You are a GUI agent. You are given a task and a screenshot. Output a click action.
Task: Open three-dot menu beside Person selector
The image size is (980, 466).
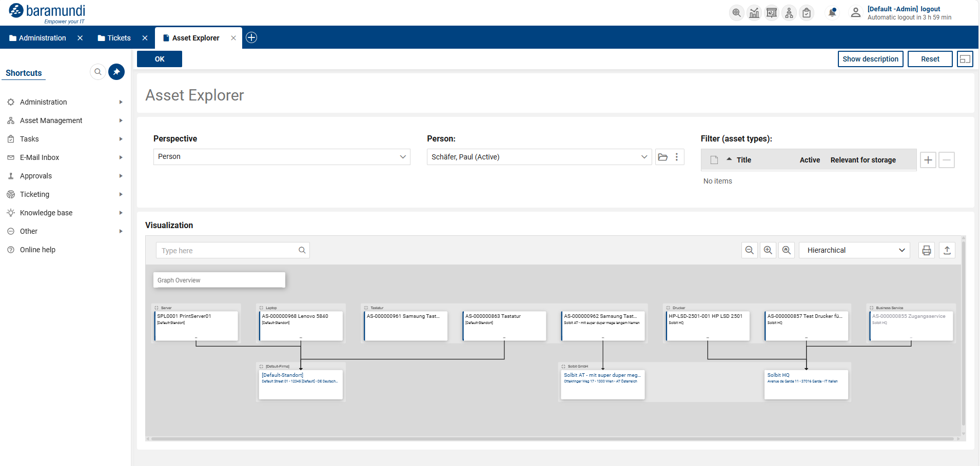677,157
